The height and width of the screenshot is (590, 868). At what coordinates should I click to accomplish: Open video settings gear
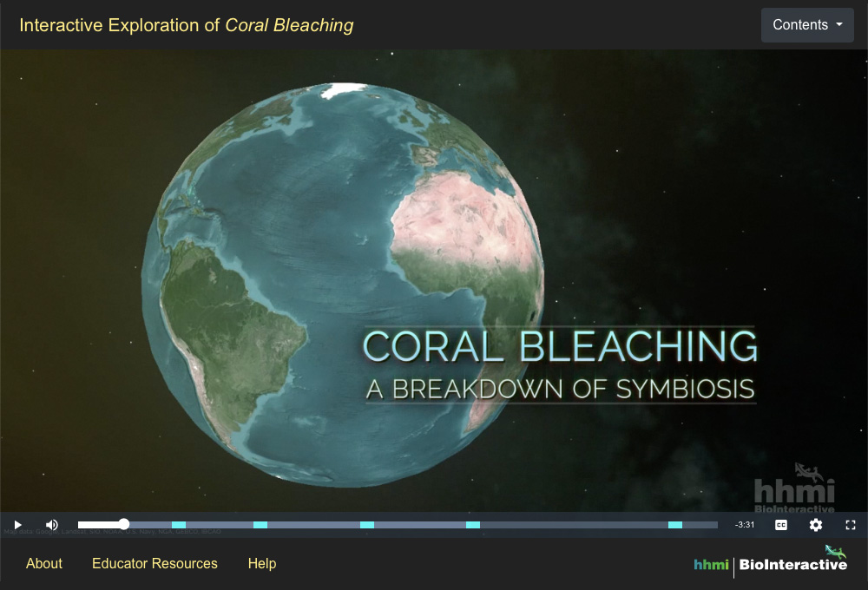click(815, 525)
